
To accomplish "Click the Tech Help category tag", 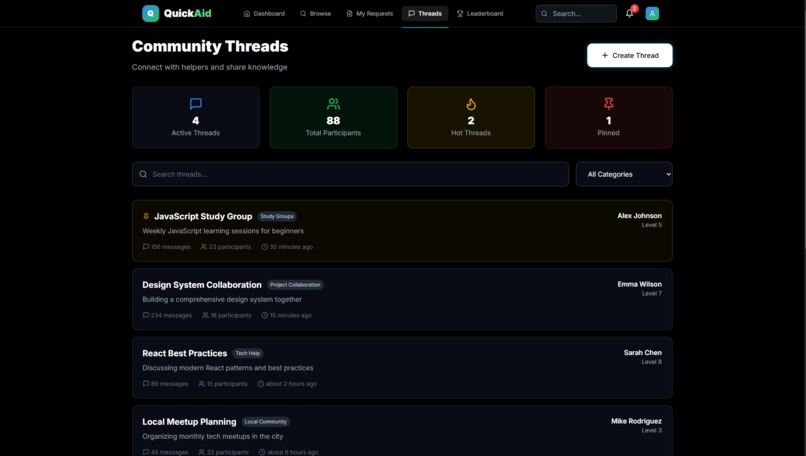I will (x=248, y=353).
